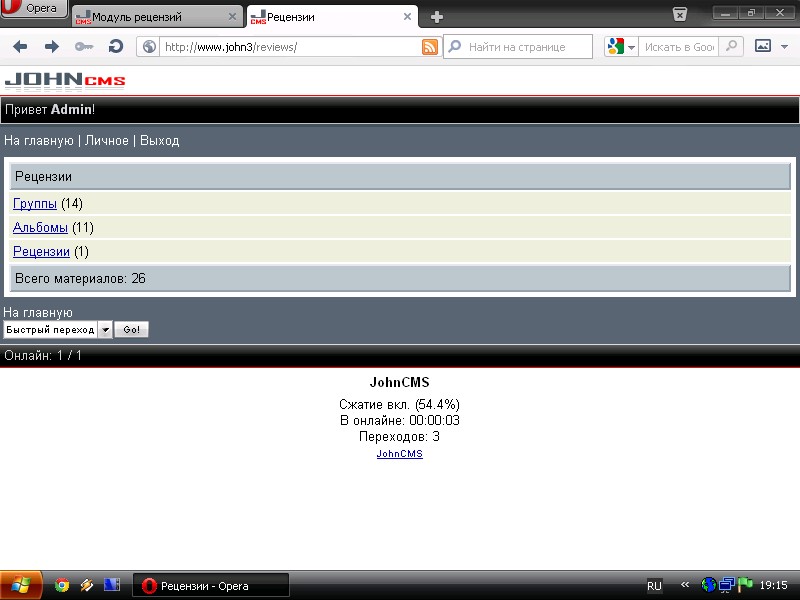This screenshot has height=600, width=800.
Task: Click the 19:15 taskbar clock
Action: tap(773, 585)
